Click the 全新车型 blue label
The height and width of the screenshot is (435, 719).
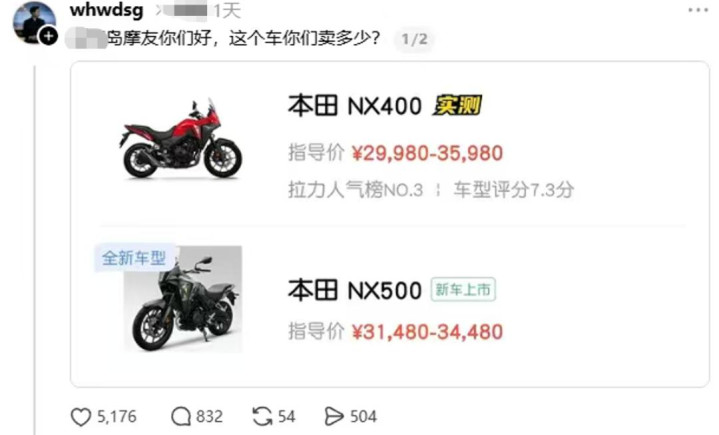[x=134, y=258]
